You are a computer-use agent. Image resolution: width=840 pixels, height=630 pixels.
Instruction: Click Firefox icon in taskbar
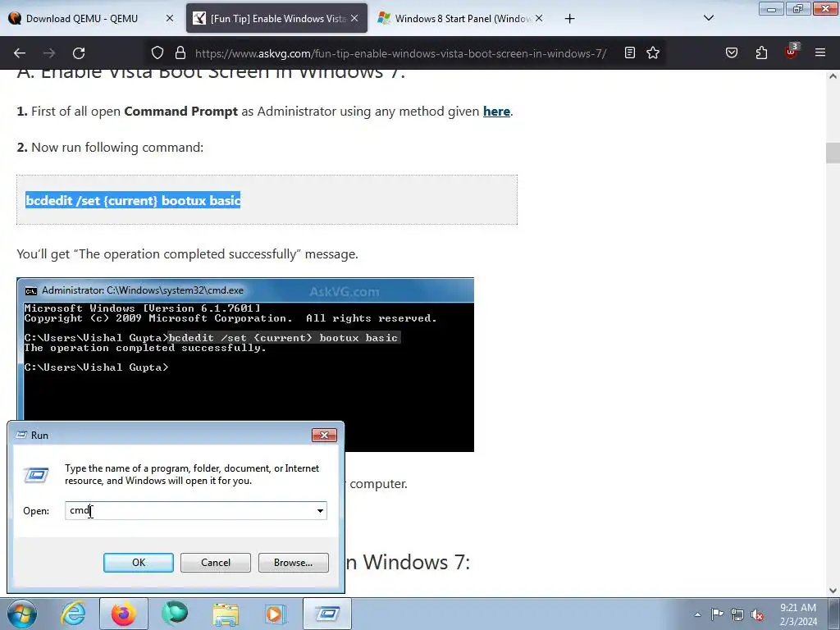tap(124, 614)
